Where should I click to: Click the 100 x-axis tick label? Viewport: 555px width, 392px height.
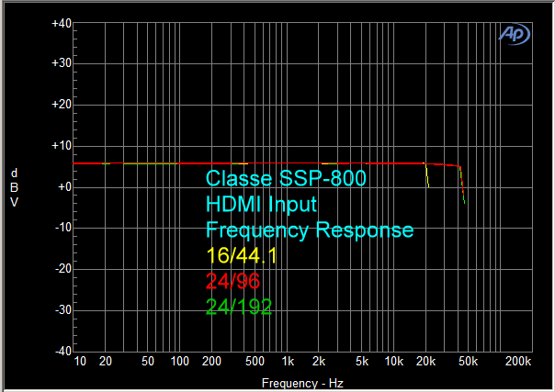point(180,364)
